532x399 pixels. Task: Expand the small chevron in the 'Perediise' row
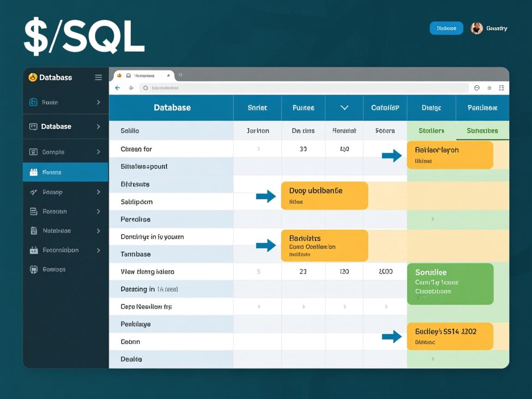point(433,219)
